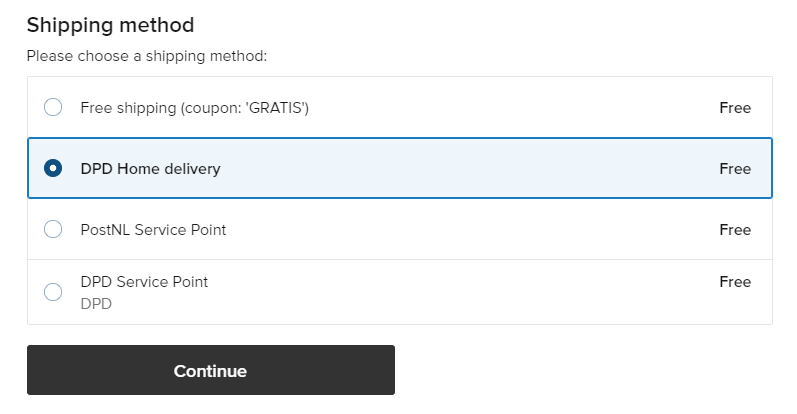Click the "DPD Service Point" label text

coord(144,282)
